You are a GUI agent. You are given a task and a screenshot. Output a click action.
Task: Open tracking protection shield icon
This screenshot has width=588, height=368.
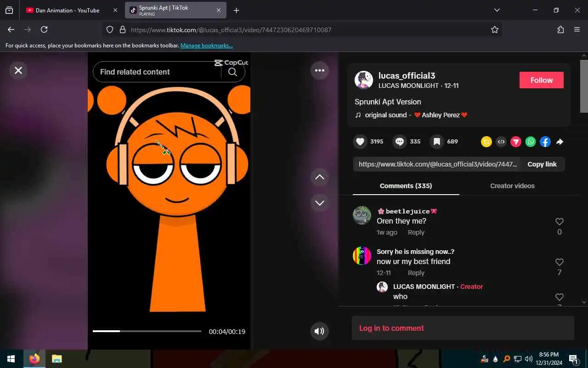pos(110,29)
